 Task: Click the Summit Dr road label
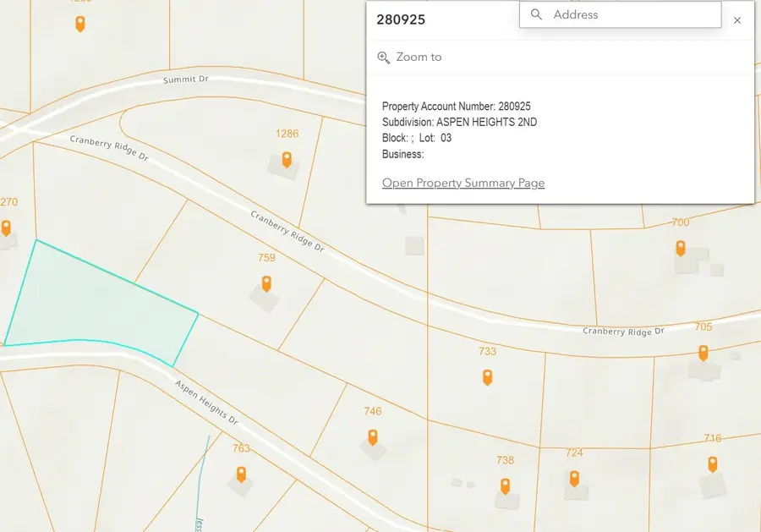(x=186, y=80)
